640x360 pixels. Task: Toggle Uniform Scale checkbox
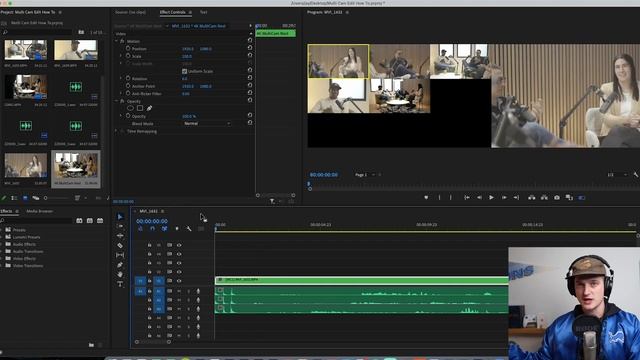[184, 71]
